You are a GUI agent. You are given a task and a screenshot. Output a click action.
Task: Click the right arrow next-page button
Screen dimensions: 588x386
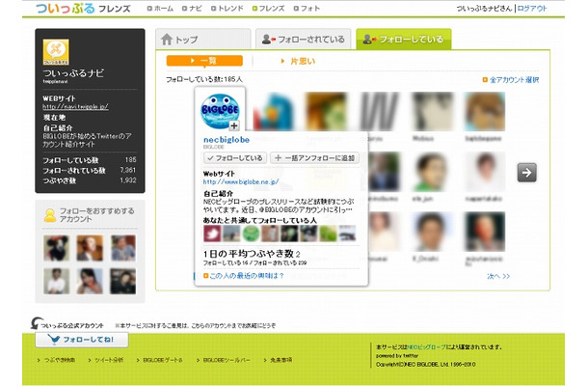click(x=527, y=173)
